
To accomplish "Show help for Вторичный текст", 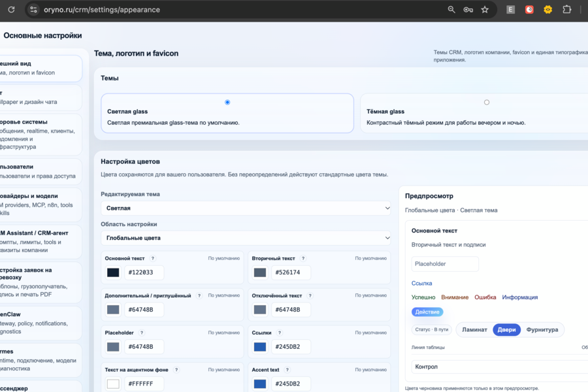I will tap(303, 259).
